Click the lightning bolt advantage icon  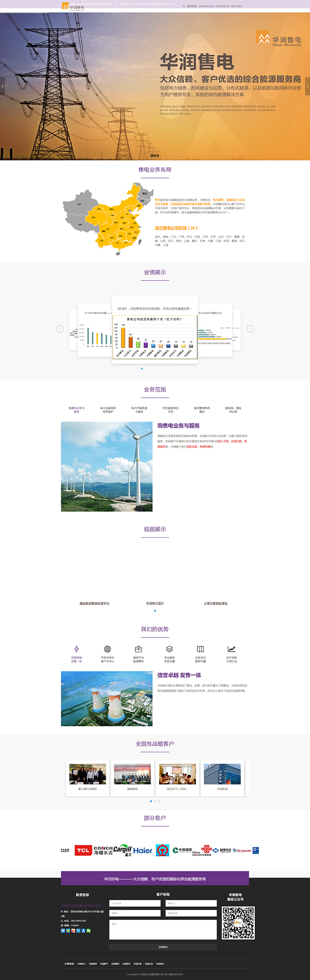click(x=76, y=649)
